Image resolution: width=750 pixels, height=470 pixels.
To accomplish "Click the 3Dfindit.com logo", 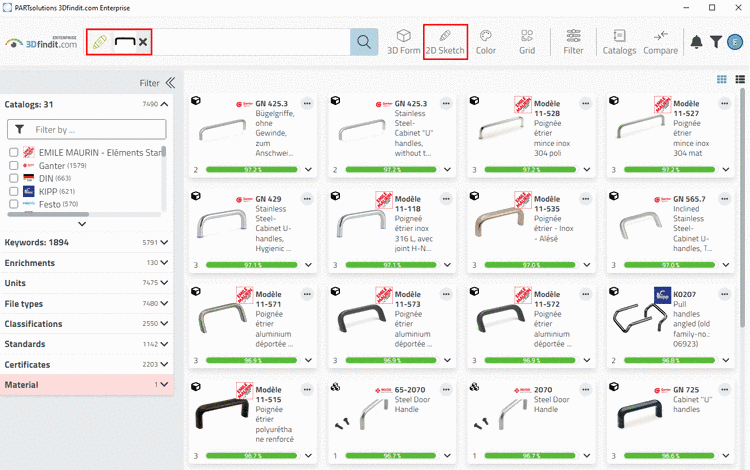I will [42, 43].
